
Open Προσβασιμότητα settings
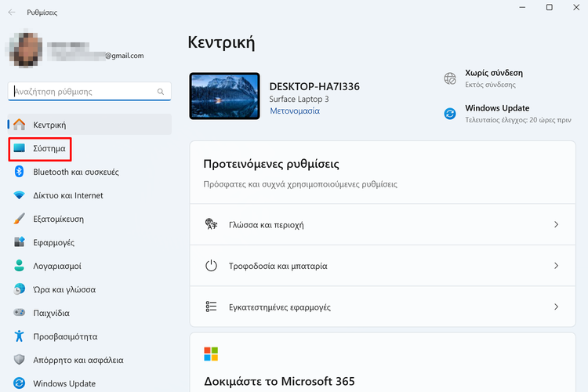[89, 336]
